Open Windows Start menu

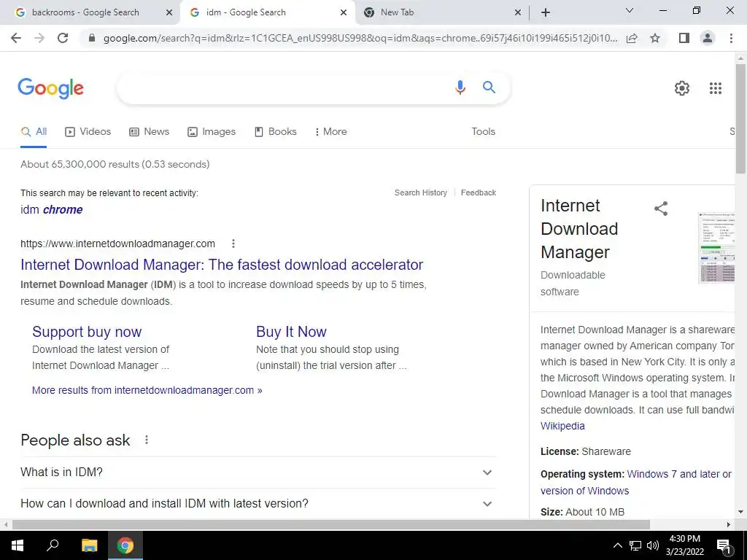point(18,545)
